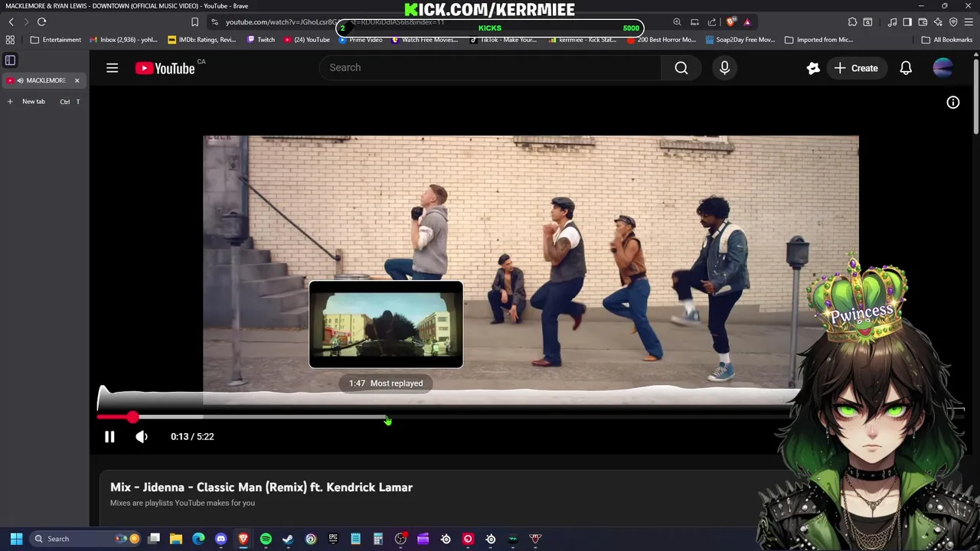Open the Brave Shields lion icon
The width and height of the screenshot is (980, 551).
point(730,22)
